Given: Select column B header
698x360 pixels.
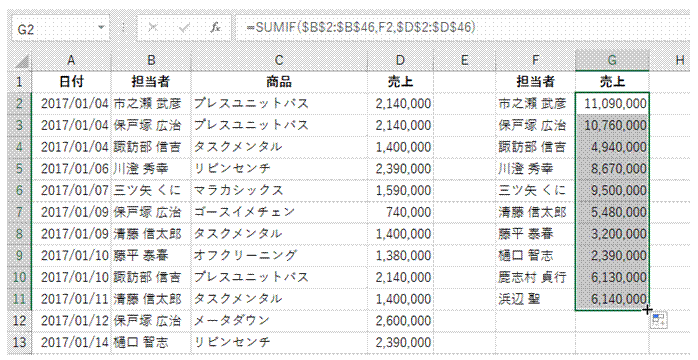Looking at the screenshot, I should (150, 61).
